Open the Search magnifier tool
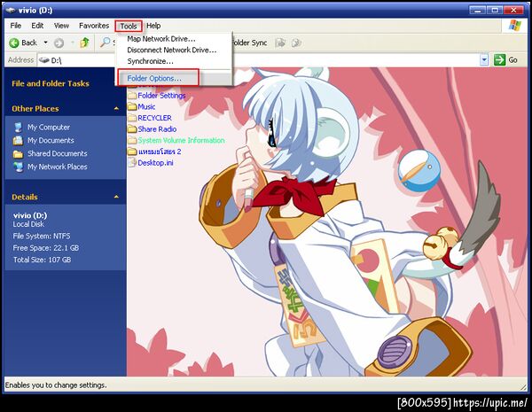Image resolution: width=532 pixels, height=412 pixels. click(x=106, y=43)
